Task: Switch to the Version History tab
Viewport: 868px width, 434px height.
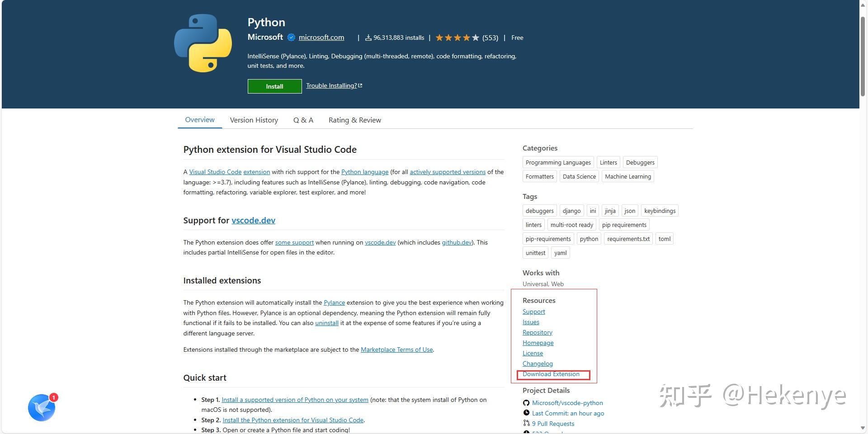Action: click(x=254, y=120)
